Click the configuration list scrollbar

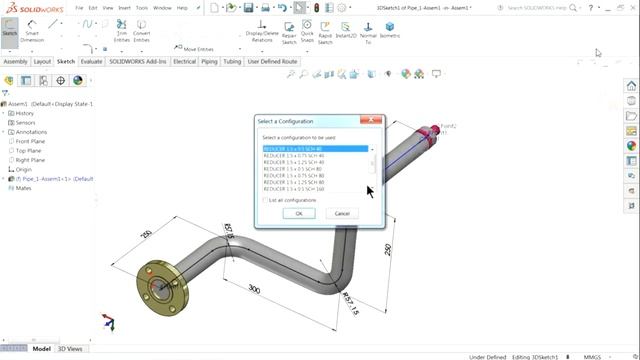(x=372, y=164)
